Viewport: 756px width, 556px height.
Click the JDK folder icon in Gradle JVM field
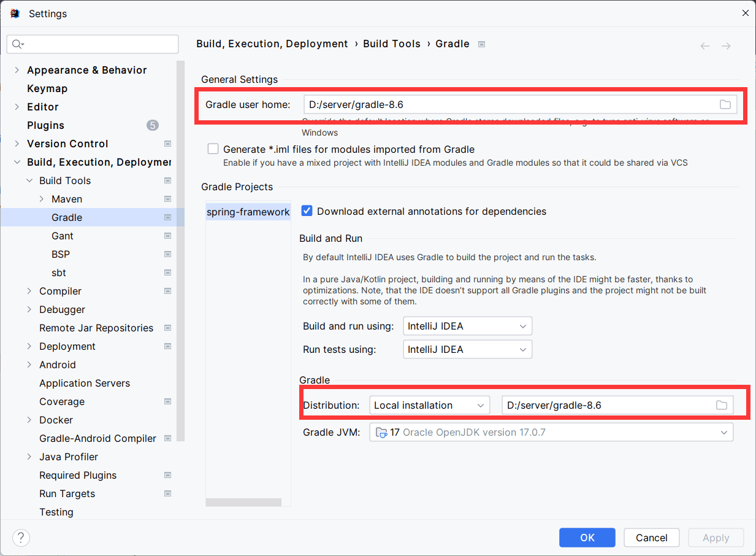click(x=381, y=433)
